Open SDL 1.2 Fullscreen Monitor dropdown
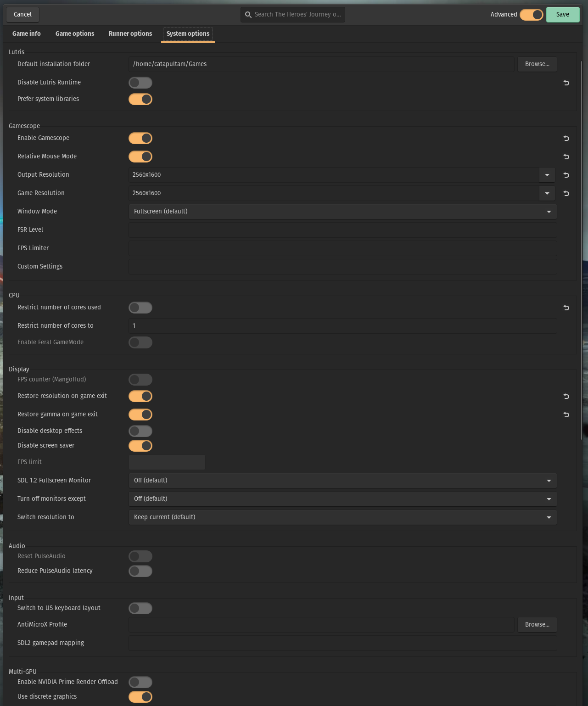Screen dimensions: 588x706 343,481
